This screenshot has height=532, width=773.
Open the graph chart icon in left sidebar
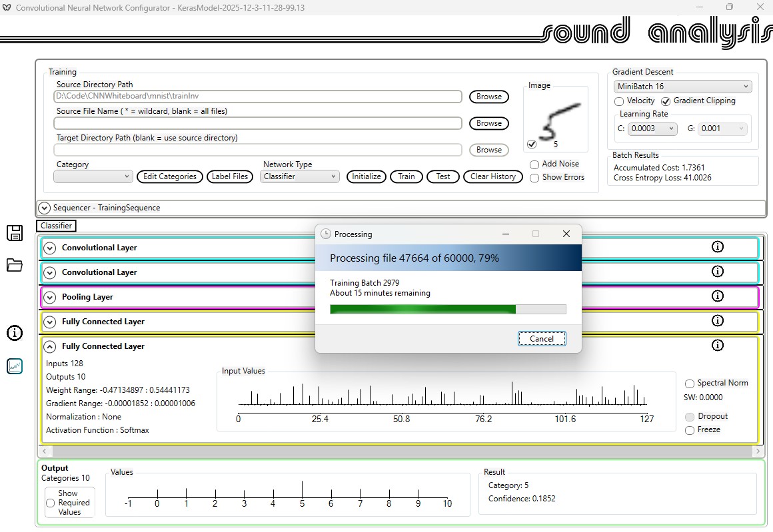(x=15, y=366)
